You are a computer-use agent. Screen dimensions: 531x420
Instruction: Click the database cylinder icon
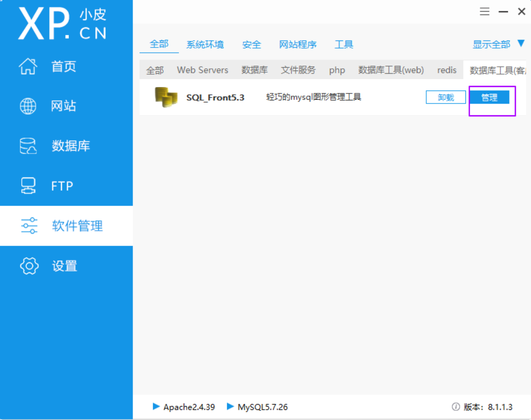28,146
